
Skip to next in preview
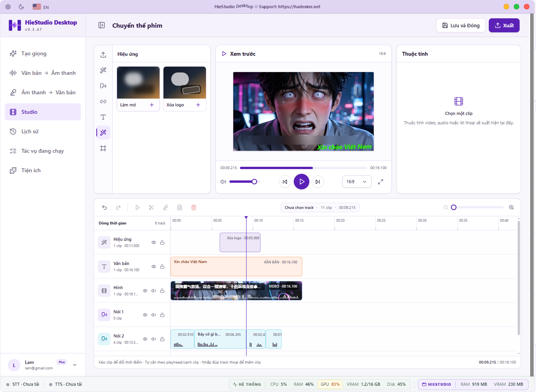[x=318, y=182]
